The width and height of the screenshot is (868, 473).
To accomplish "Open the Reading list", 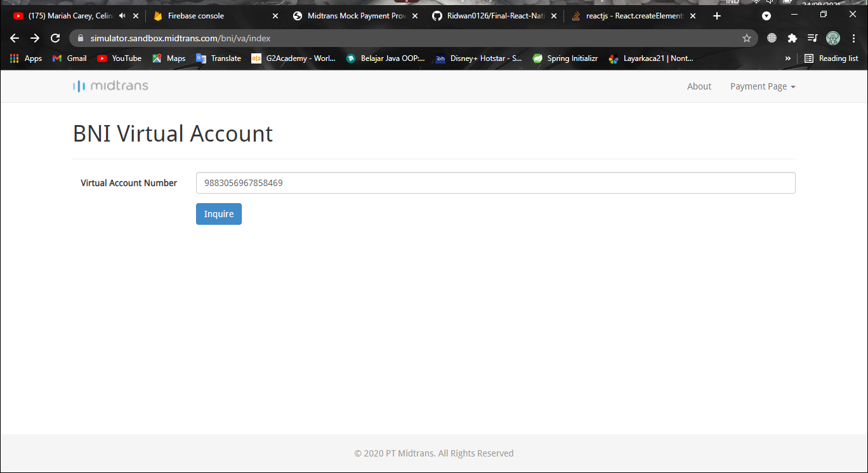I will 831,58.
